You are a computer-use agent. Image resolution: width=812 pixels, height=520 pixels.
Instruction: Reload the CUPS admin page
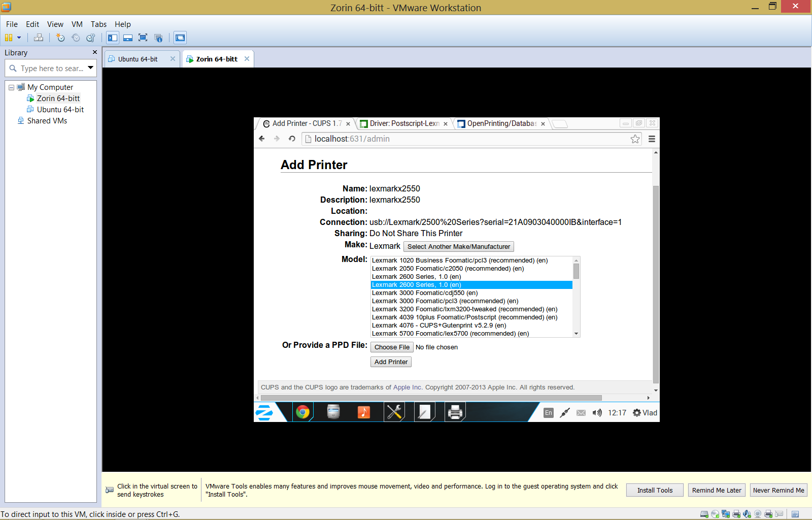pos(292,139)
